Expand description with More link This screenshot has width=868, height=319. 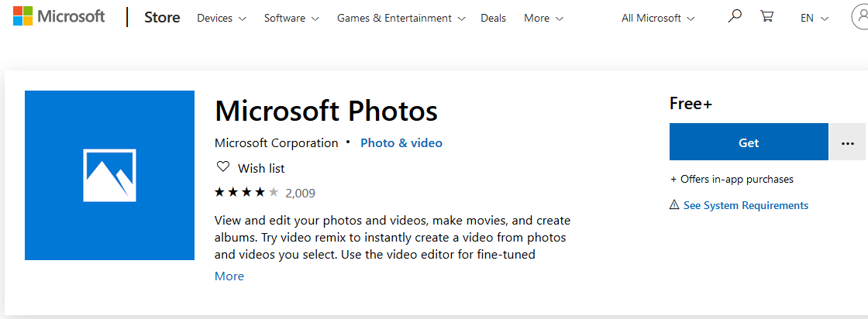pyautogui.click(x=229, y=276)
